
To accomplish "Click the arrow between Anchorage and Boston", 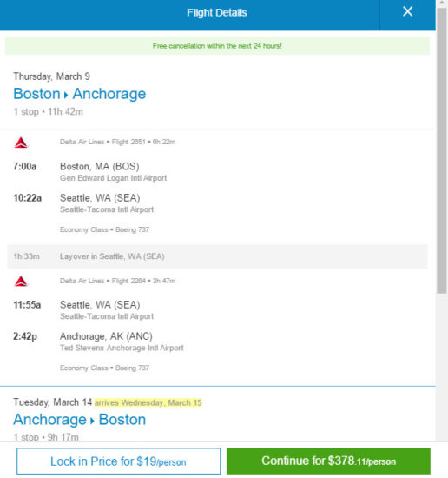I will [92, 421].
